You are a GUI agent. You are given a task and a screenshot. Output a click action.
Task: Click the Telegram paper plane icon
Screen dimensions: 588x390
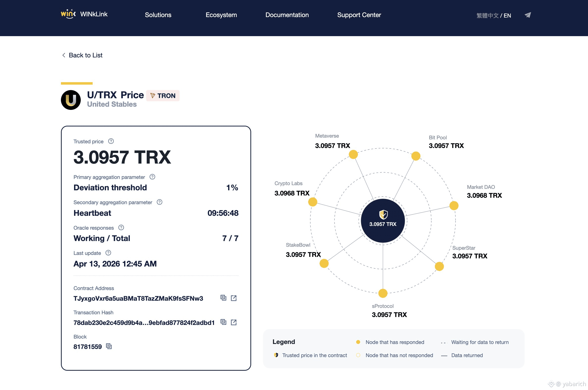528,15
